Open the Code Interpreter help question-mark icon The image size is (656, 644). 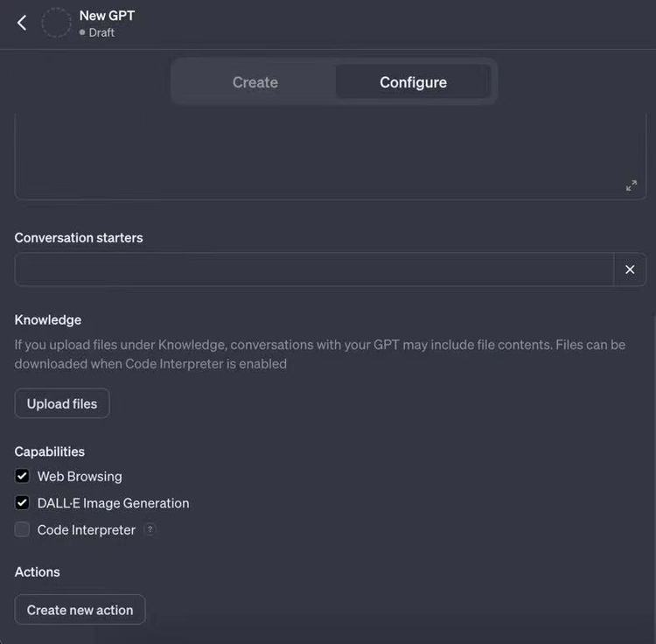point(150,529)
